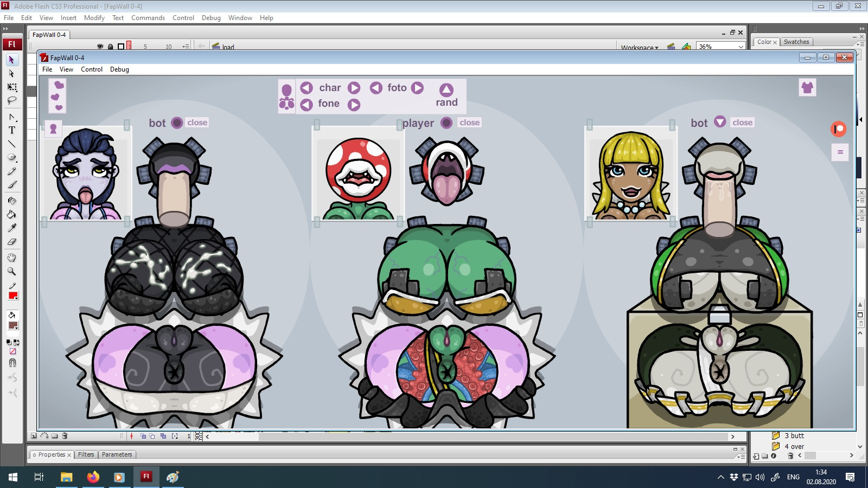Toggle lock all layers padlock
Image resolution: width=868 pixels, height=488 pixels.
point(110,47)
